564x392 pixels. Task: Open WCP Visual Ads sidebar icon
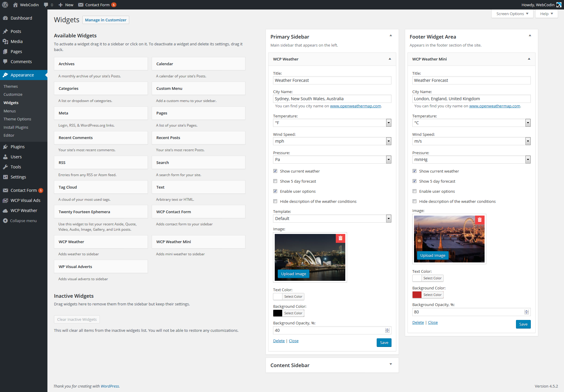pyautogui.click(x=5, y=200)
